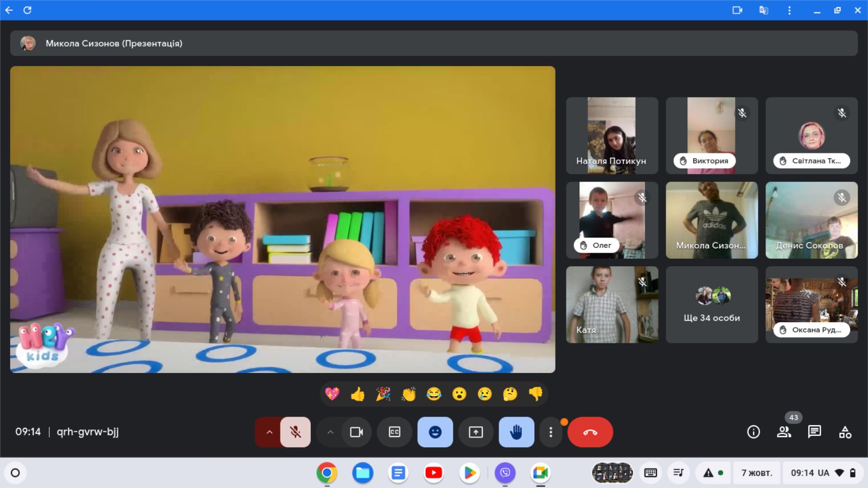Reload the page with the refresh icon
The image size is (868, 488).
click(28, 10)
